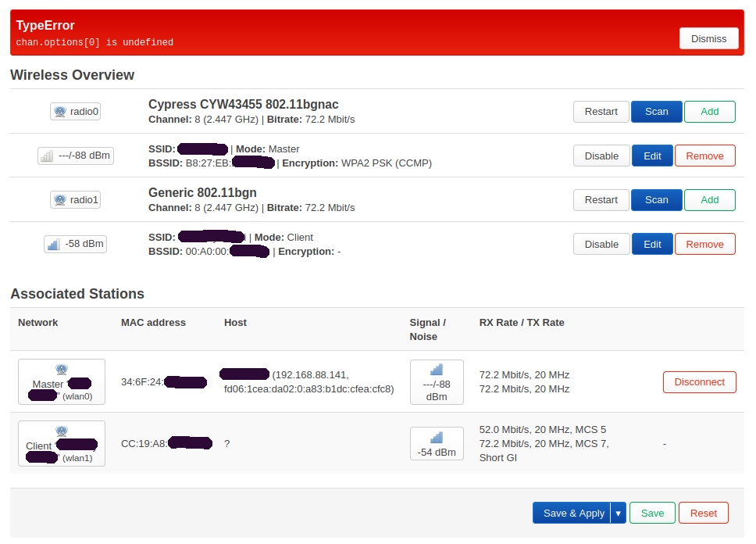Remove the Client mode network
Viewport: 756px width, 544px height.
pyautogui.click(x=704, y=244)
